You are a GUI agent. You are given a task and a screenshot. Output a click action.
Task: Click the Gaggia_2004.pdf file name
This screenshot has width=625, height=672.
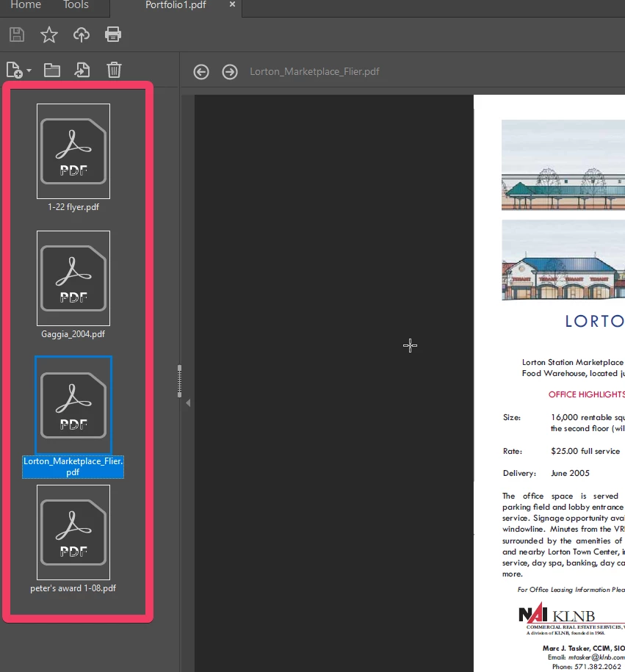click(x=73, y=334)
